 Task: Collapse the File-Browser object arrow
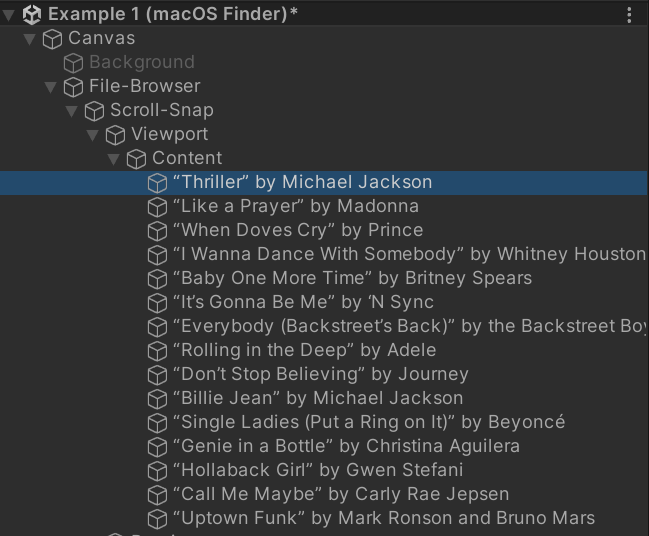(x=50, y=87)
